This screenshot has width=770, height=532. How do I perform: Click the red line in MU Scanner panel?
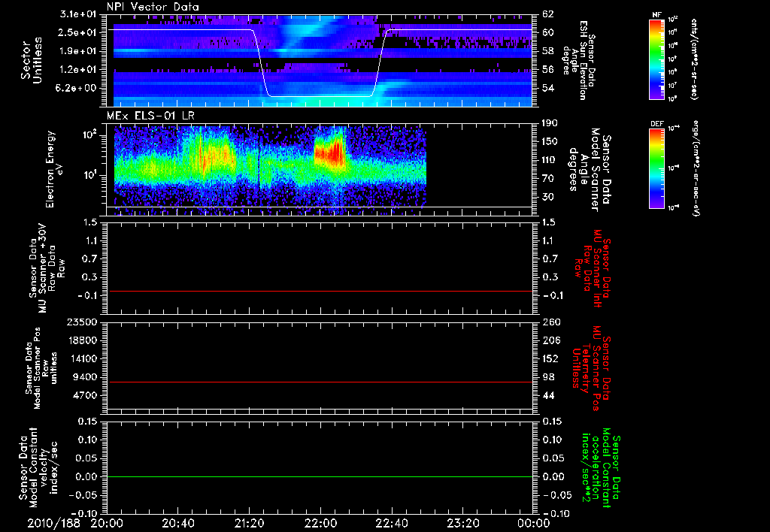click(320, 292)
